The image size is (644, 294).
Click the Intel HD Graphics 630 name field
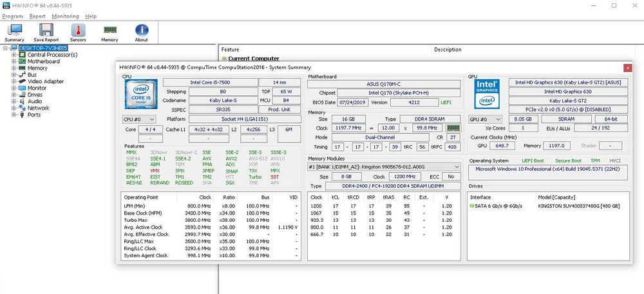coord(568,92)
